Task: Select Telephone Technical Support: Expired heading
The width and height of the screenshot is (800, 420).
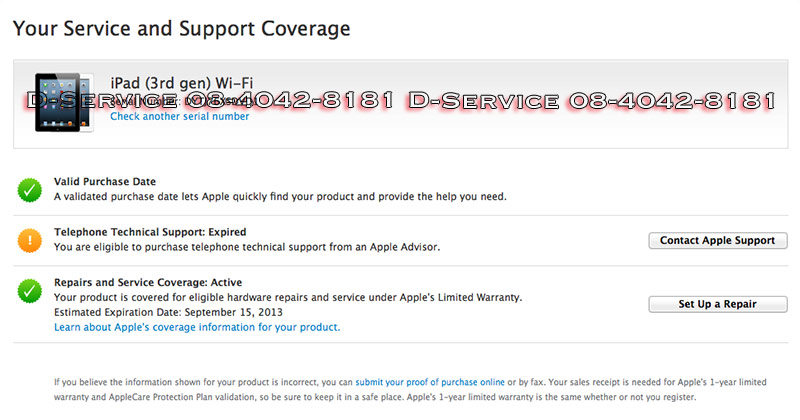Action: 150,232
